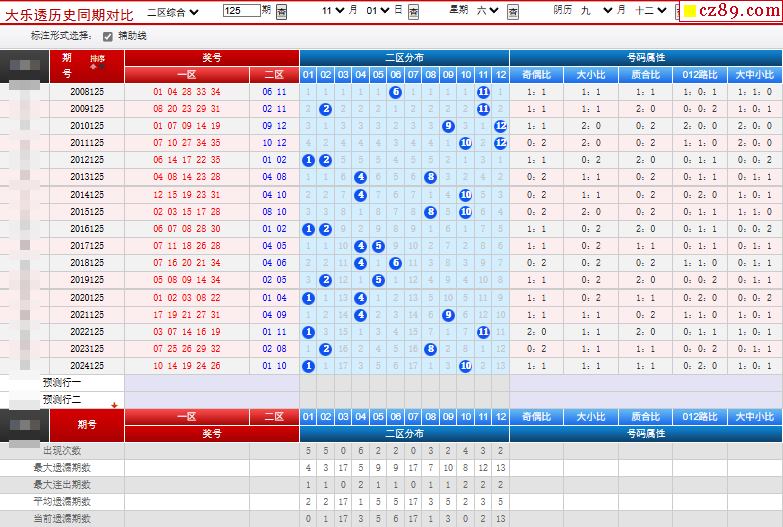Click the 出现次数 statistics row label

62,451
